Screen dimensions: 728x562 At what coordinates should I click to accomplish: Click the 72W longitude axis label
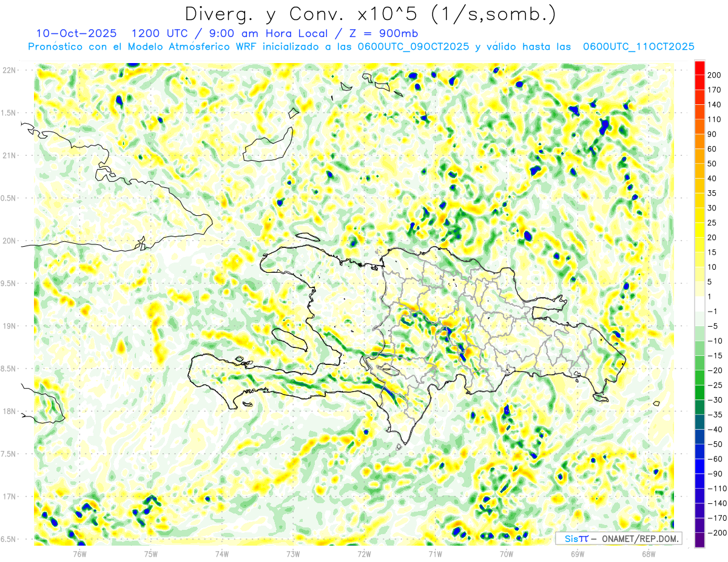tap(364, 553)
